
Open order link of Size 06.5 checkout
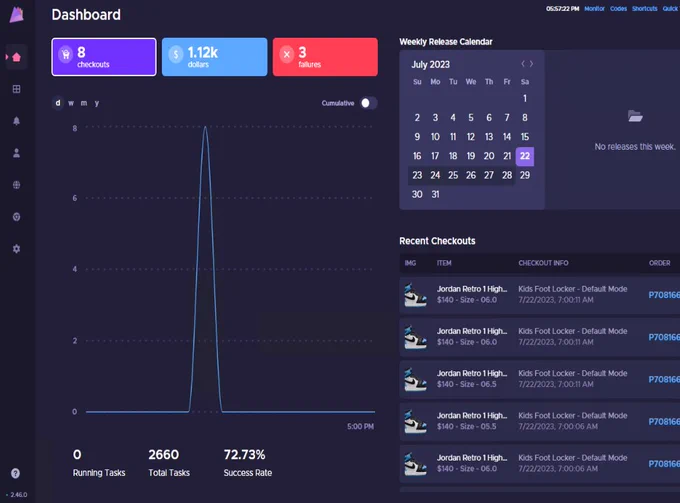[664, 379]
